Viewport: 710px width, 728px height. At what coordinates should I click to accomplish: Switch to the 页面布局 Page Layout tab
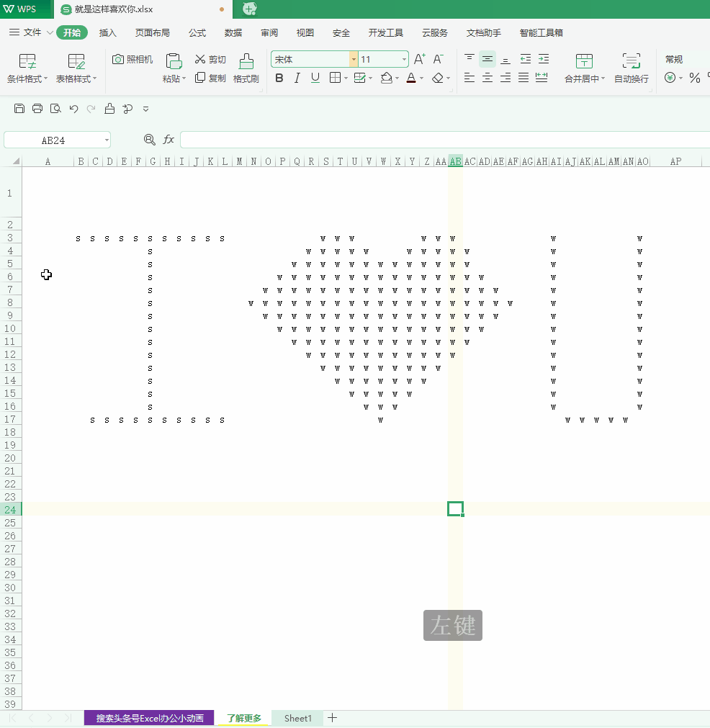pos(153,32)
